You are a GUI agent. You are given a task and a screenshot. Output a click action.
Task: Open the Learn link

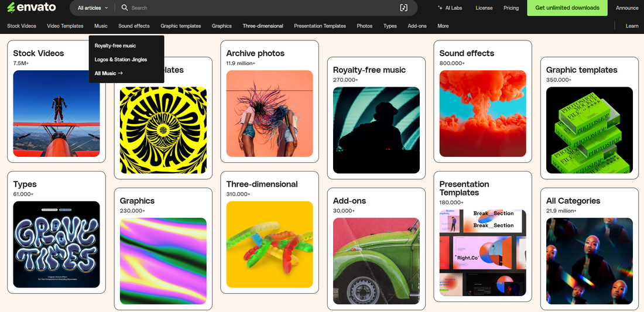pyautogui.click(x=632, y=26)
